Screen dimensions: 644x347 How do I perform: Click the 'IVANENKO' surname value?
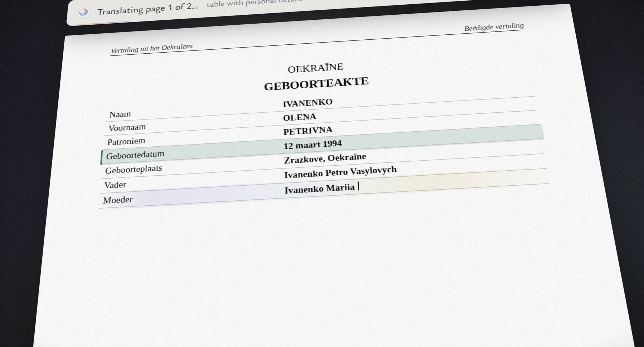[x=308, y=103]
